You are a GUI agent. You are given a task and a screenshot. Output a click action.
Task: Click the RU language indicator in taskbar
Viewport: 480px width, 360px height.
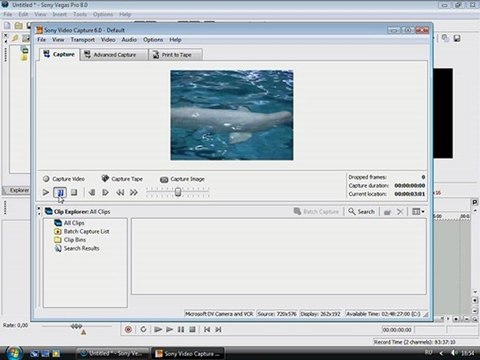[x=429, y=353]
